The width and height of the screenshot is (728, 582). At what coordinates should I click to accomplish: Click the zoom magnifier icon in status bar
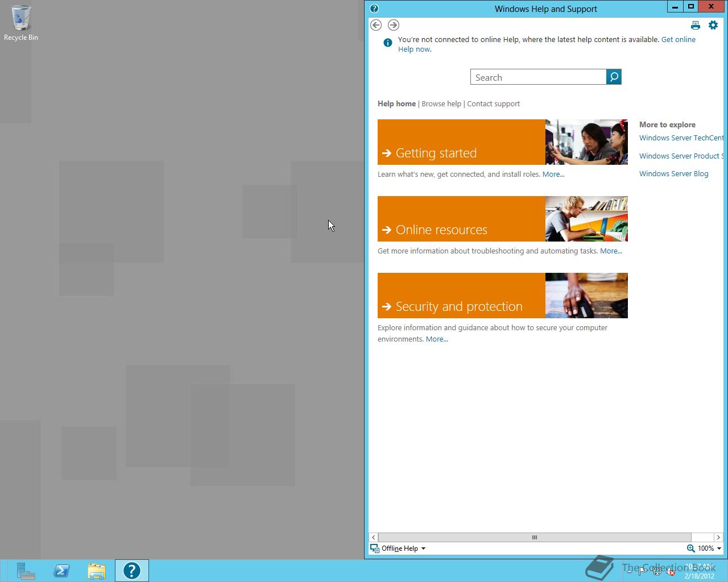pos(690,548)
